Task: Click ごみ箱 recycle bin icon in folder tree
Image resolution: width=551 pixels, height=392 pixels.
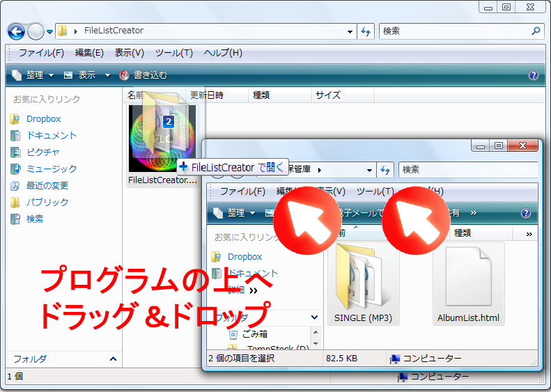Action: click(x=233, y=334)
